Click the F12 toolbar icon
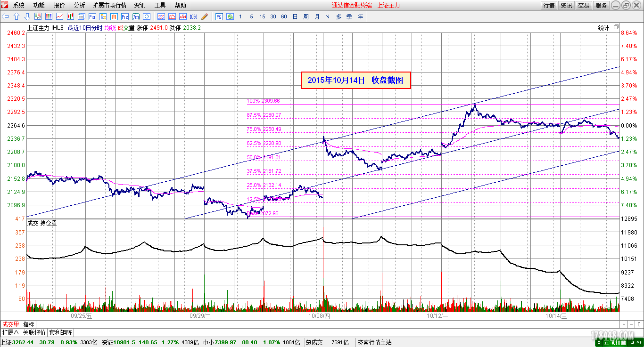The height and width of the screenshot is (347, 644). (x=124, y=16)
